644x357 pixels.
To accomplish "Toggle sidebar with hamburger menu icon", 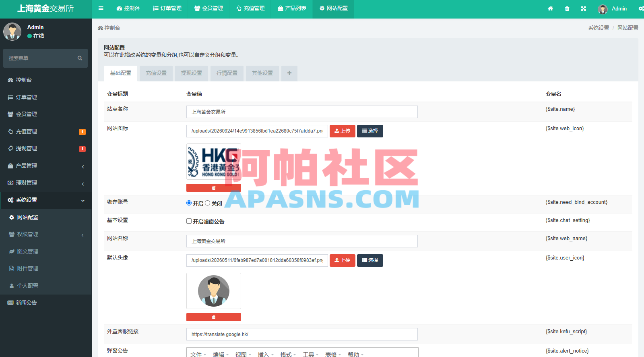I will click(101, 8).
